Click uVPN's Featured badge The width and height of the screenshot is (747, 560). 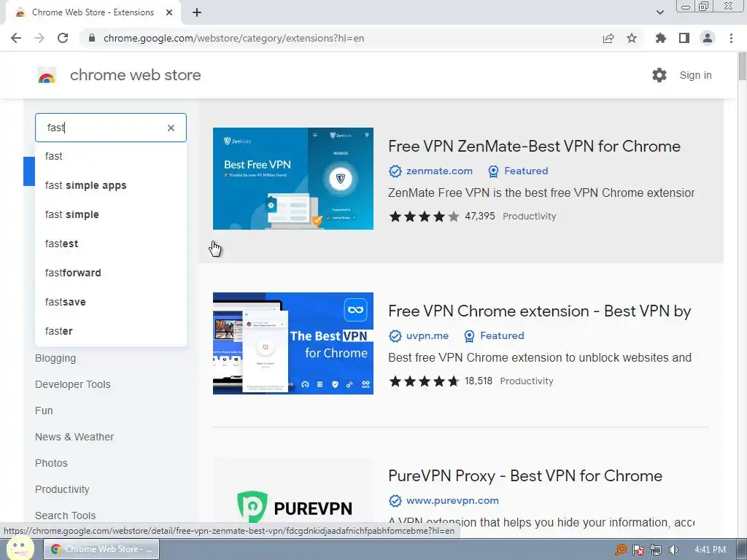pyautogui.click(x=494, y=335)
